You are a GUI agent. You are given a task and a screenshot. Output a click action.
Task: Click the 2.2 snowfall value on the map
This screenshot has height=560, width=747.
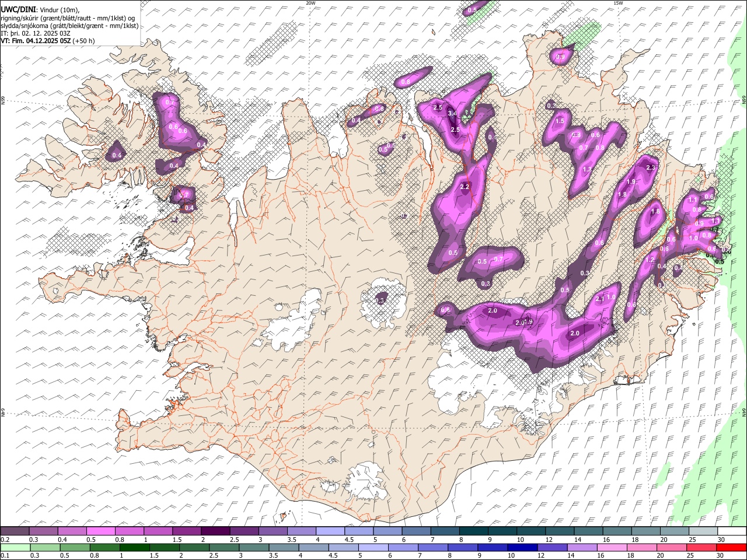[x=465, y=187]
